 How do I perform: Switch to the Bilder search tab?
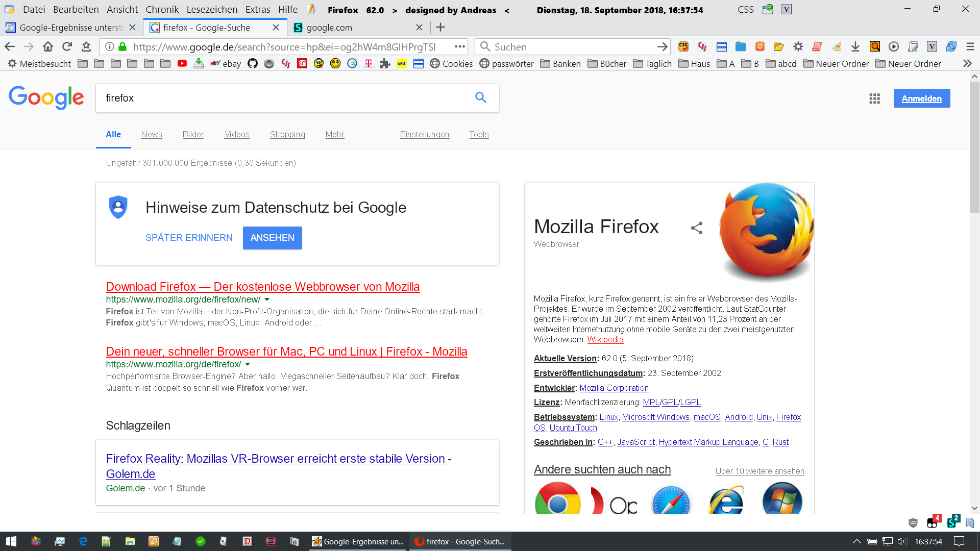[193, 135]
